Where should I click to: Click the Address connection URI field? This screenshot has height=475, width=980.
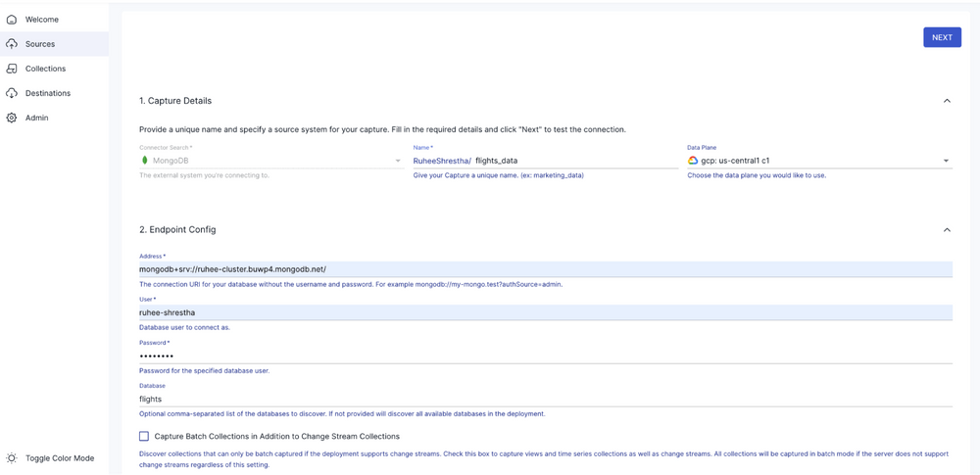click(x=544, y=269)
